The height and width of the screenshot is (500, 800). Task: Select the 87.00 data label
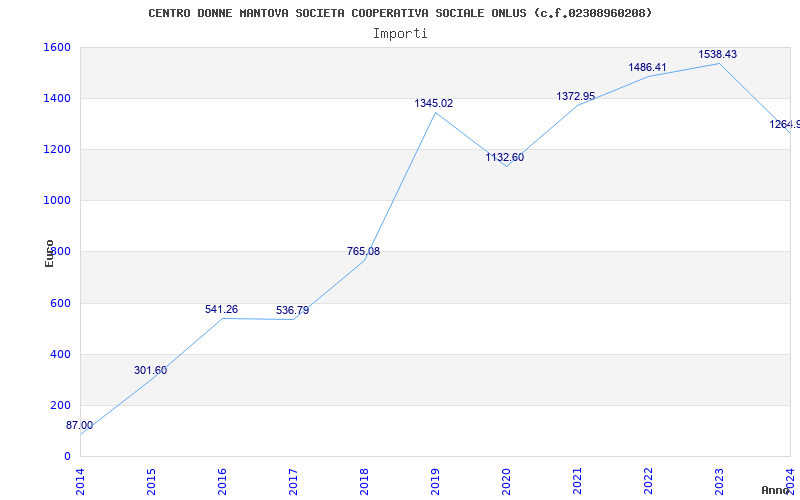[80, 426]
